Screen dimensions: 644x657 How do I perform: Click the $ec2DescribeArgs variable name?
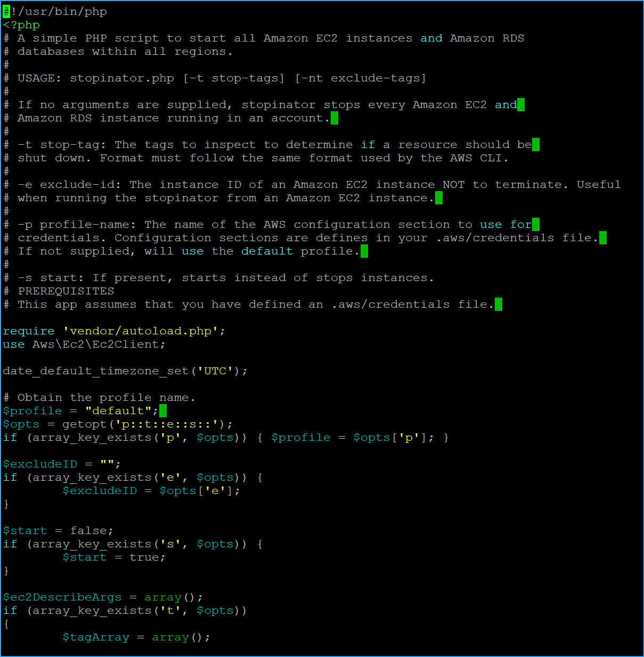pyautogui.click(x=62, y=597)
